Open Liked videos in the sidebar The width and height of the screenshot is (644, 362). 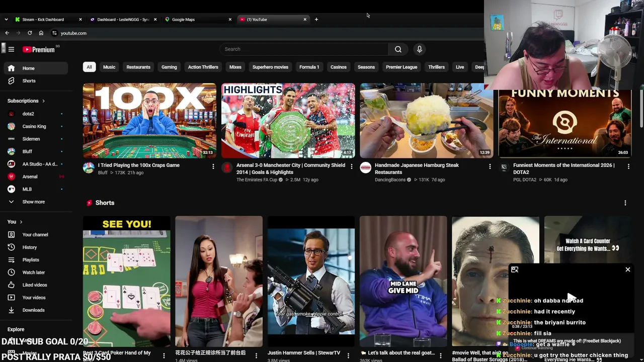pyautogui.click(x=35, y=285)
